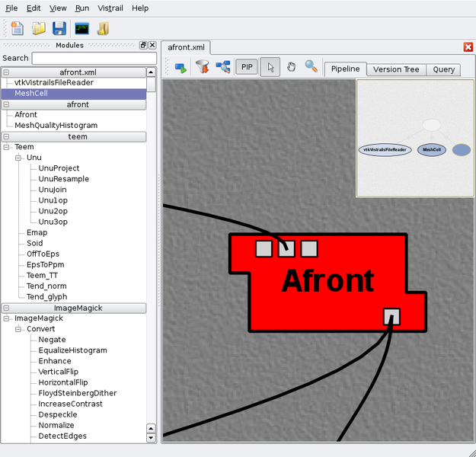Collapse the teem package section header
Screen dimensions: 476x457
6,137
